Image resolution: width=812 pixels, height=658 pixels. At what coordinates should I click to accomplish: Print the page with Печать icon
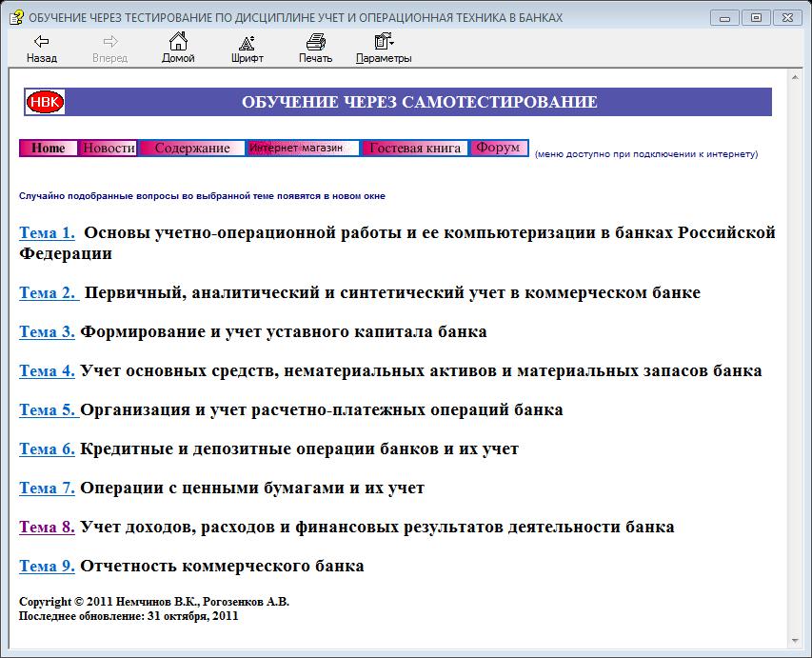315,42
